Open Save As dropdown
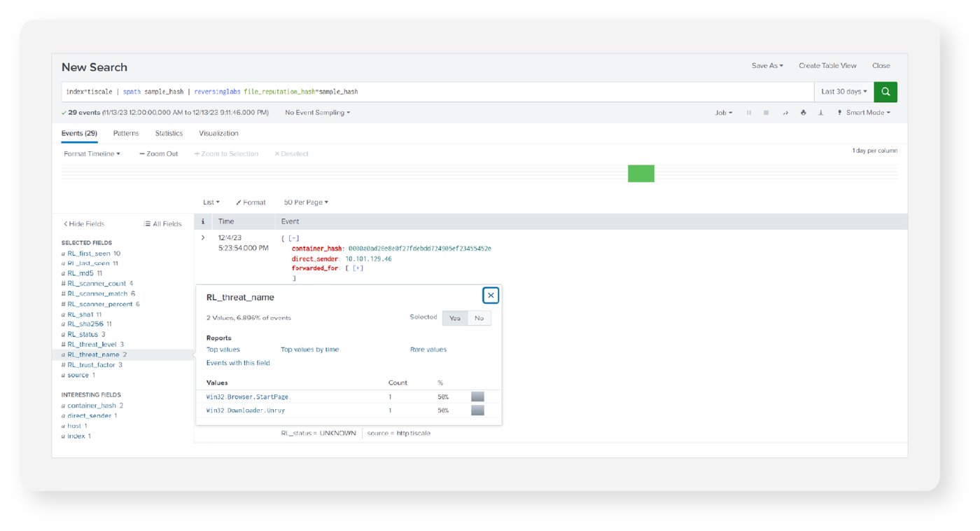 [767, 66]
